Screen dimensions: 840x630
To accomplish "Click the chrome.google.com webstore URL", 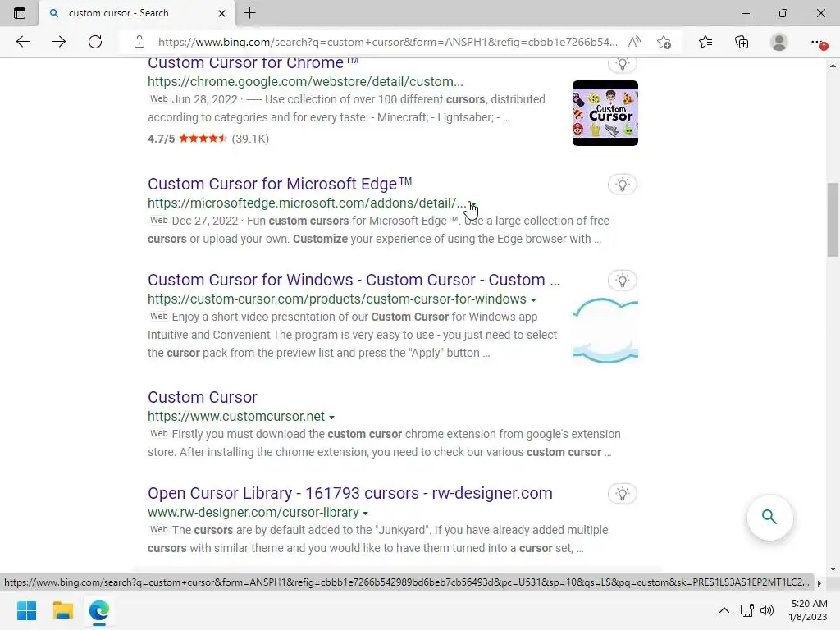I will click(305, 81).
